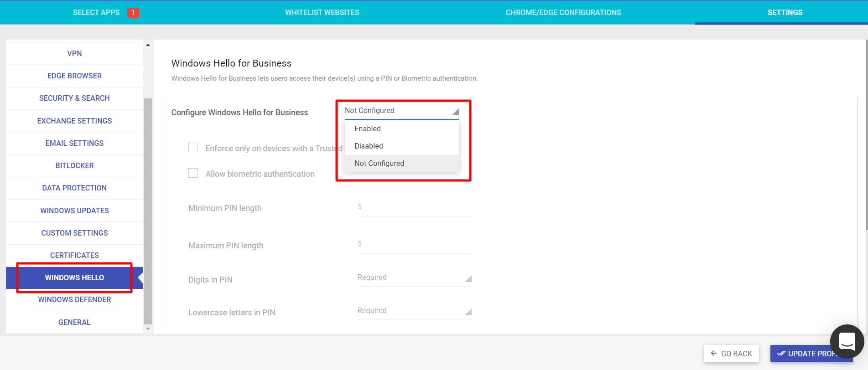Select Data Protection in sidebar
868x370 pixels.
tap(74, 188)
